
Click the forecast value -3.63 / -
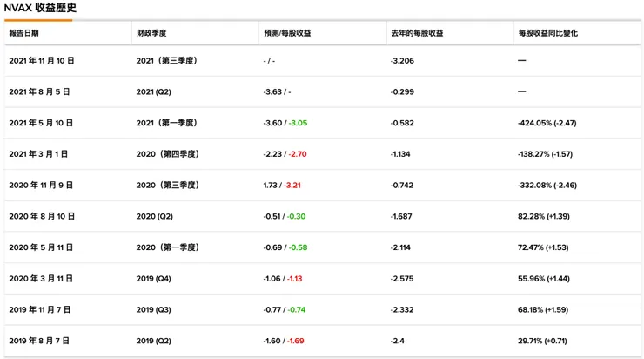click(x=277, y=92)
